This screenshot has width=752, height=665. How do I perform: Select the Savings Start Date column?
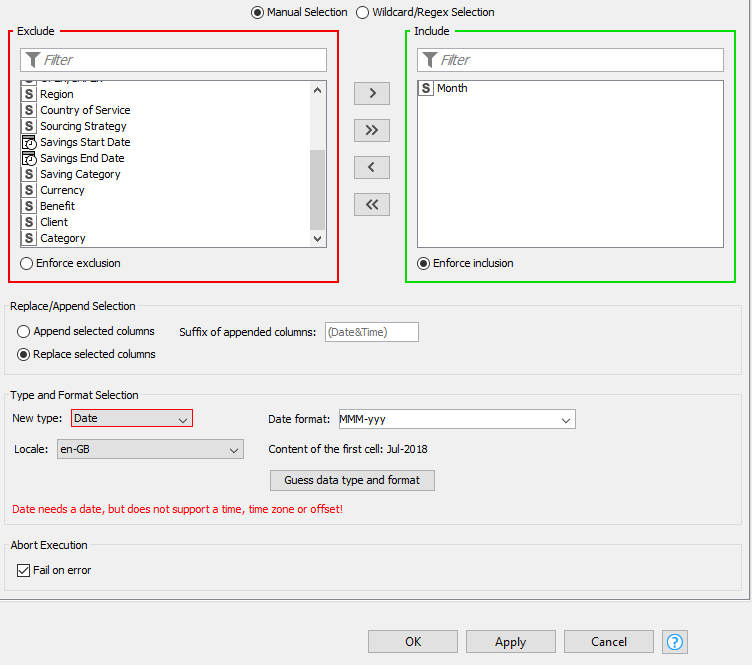coord(85,142)
